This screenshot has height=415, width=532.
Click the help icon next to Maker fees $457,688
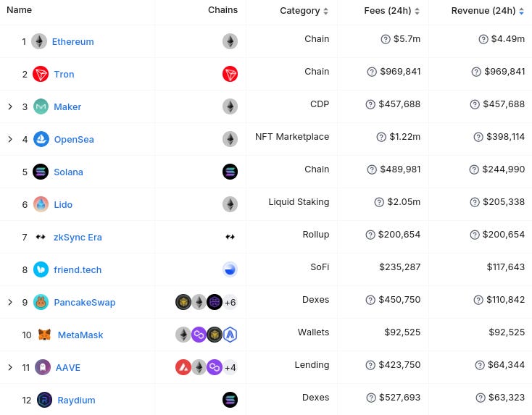coord(370,104)
